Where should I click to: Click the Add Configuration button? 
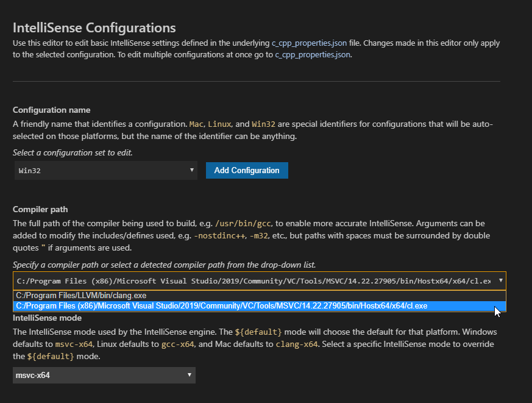point(247,171)
